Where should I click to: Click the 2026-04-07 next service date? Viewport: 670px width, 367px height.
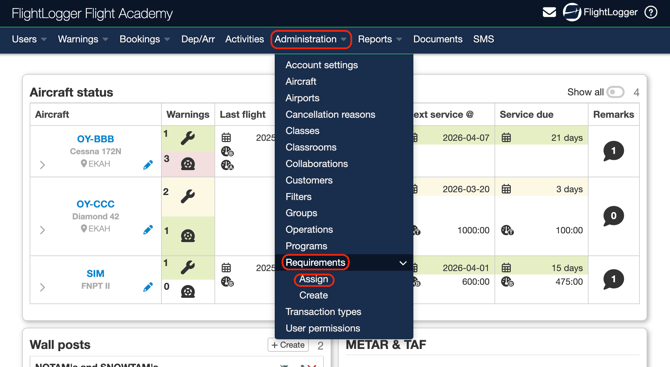466,138
